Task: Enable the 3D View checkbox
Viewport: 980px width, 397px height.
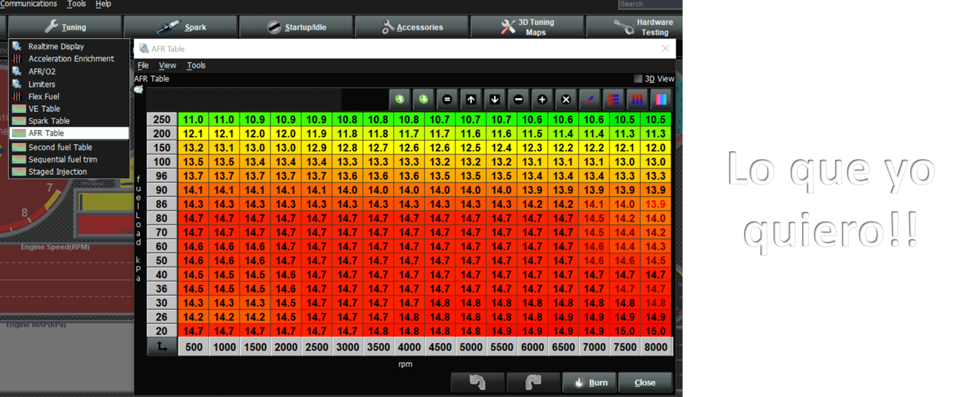Action: coord(638,79)
